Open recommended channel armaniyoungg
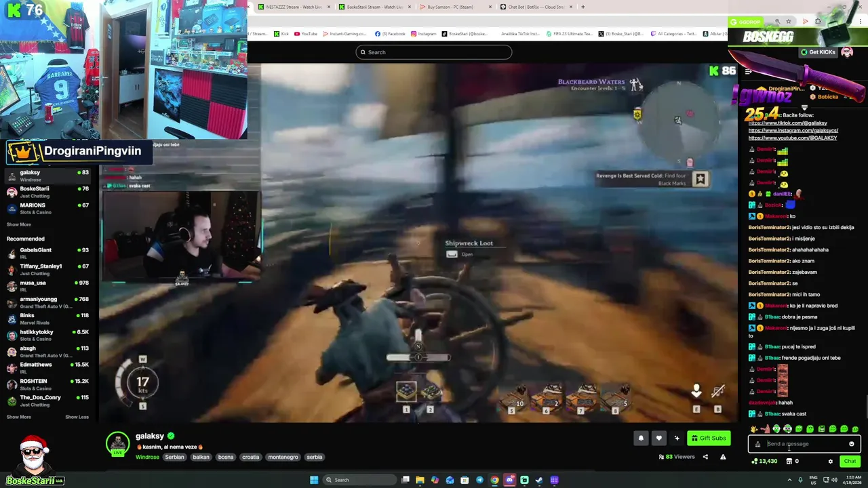The width and height of the screenshot is (868, 488). (x=47, y=302)
